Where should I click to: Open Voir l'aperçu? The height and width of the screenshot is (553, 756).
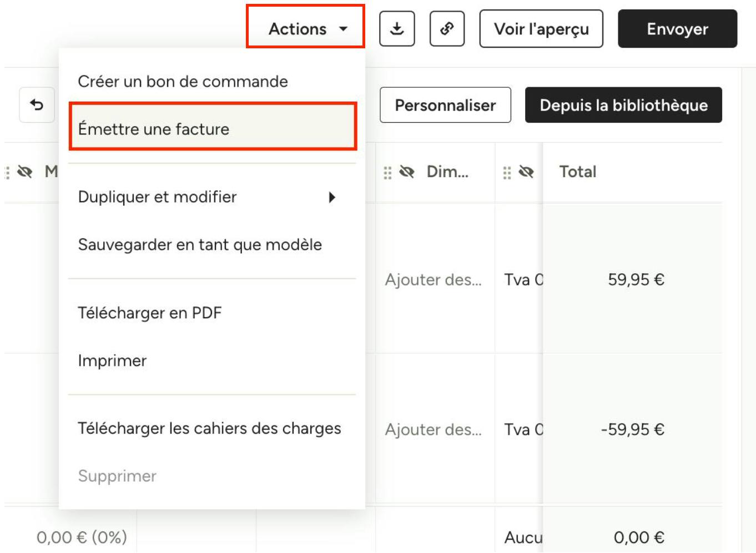click(541, 29)
